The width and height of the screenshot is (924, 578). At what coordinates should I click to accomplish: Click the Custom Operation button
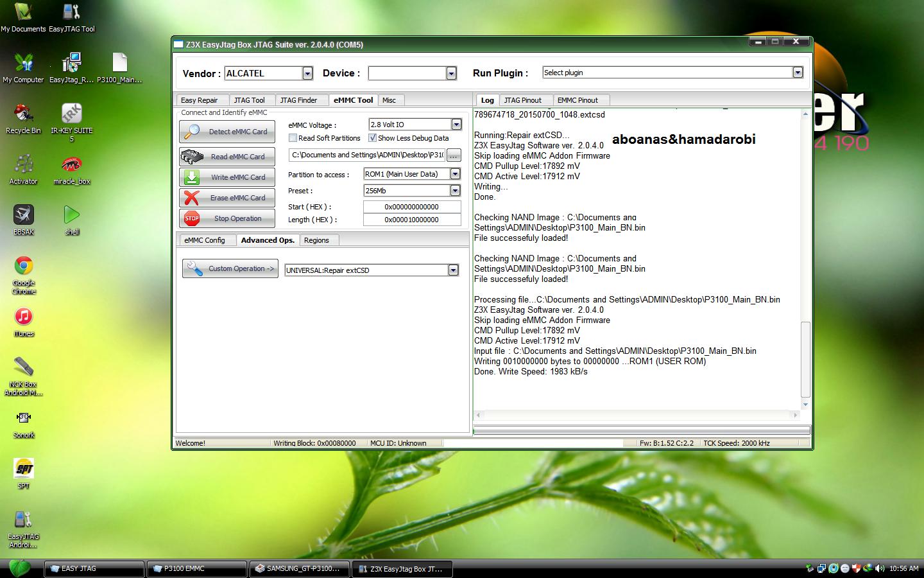(230, 268)
